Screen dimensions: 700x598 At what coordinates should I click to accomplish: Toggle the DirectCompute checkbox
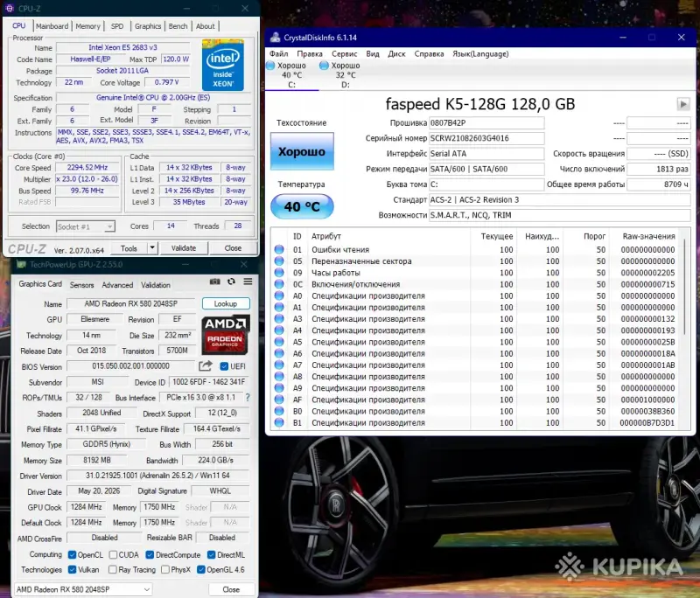tap(150, 555)
